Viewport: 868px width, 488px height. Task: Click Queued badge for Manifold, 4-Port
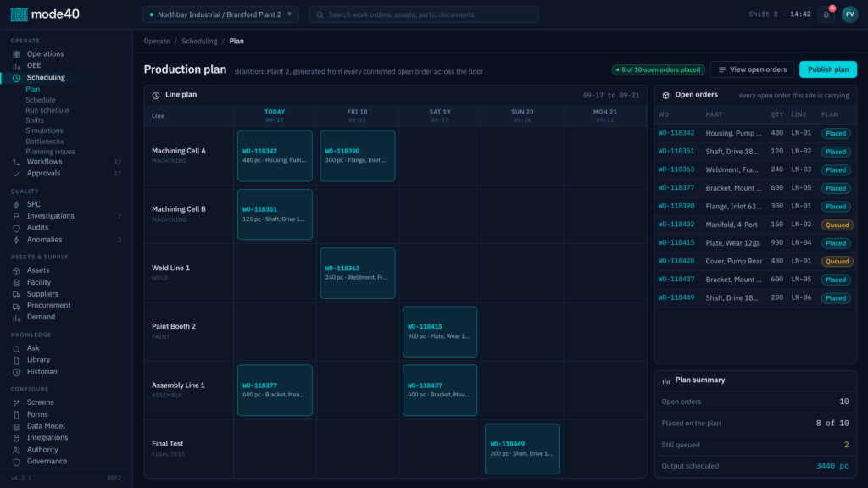pyautogui.click(x=837, y=225)
